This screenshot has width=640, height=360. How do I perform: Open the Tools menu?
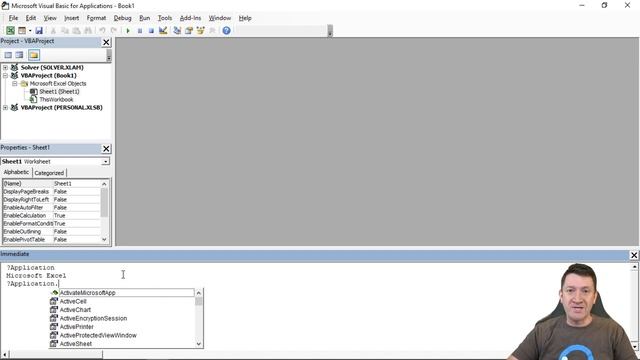pyautogui.click(x=165, y=18)
